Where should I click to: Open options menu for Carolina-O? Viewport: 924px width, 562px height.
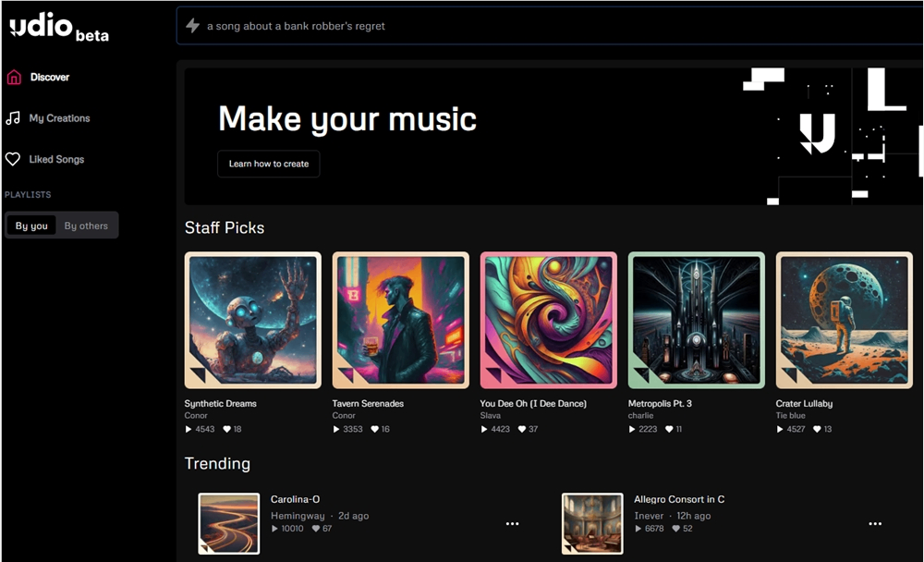tap(512, 524)
